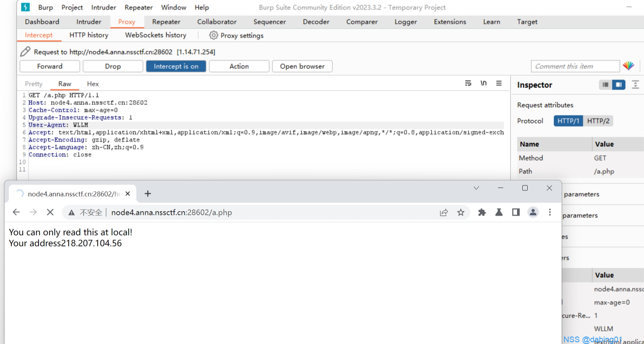Click the not-secure warning icon in address bar
Image resolution: width=644 pixels, height=344 pixels.
pos(71,213)
